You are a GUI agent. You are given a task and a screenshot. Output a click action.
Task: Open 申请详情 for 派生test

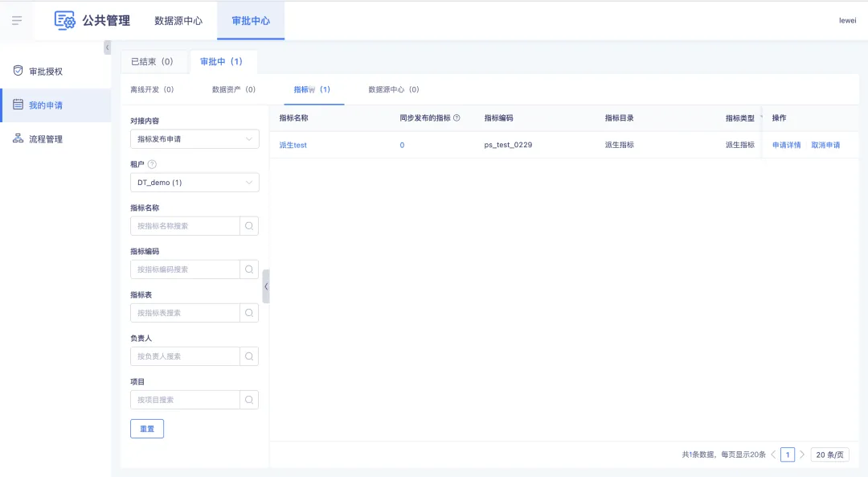pyautogui.click(x=787, y=145)
